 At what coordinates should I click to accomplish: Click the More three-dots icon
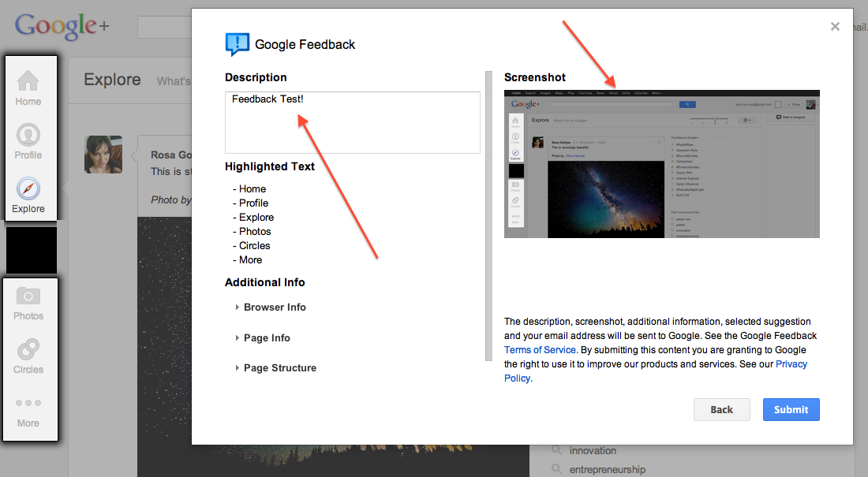[28, 403]
